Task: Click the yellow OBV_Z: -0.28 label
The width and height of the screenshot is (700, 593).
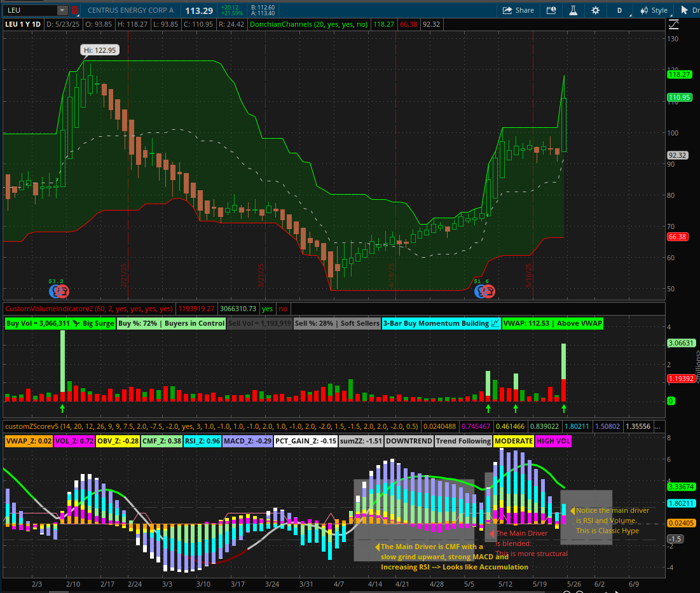Action: 118,441
